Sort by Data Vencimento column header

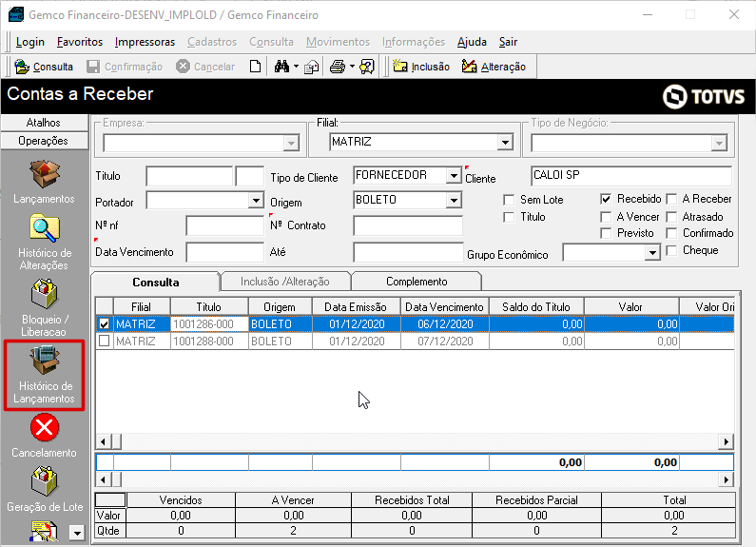click(x=444, y=306)
